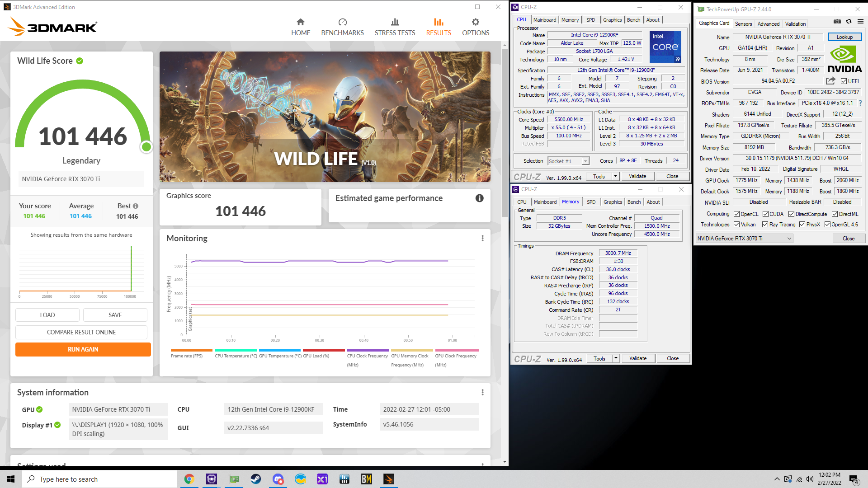Screen dimensions: 868x488
Task: Toggle the Vulkan checkbox in GPU-Z
Action: pos(736,225)
